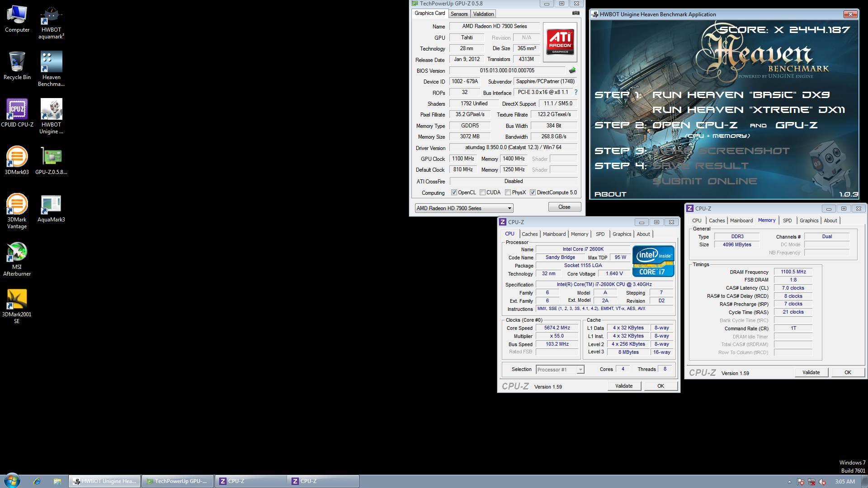
Task: Click the 3:05 AM taskbar clock
Action: 844,482
